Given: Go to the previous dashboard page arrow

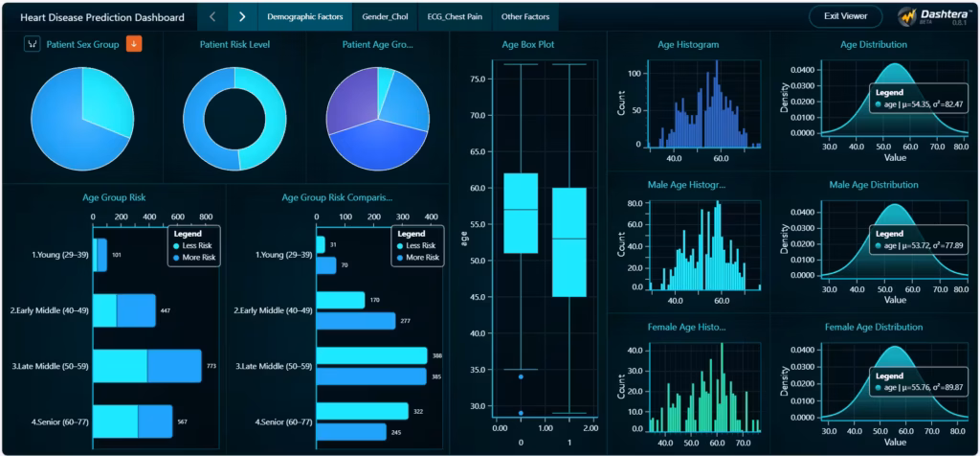Looking at the screenshot, I should click(x=212, y=16).
